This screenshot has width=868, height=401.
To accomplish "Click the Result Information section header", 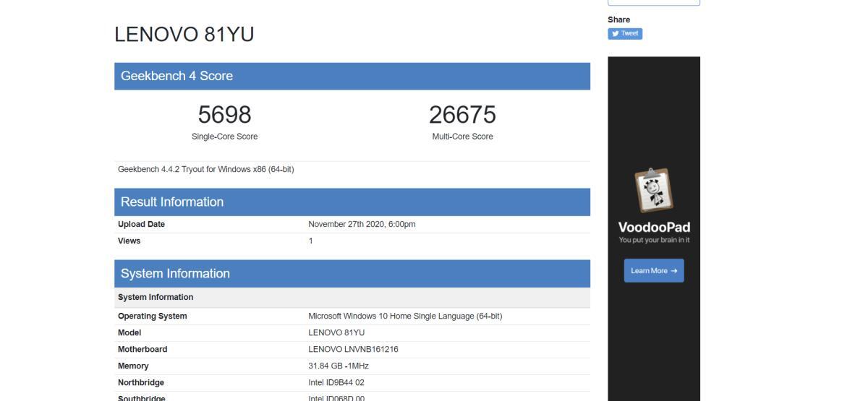I will click(x=352, y=202).
